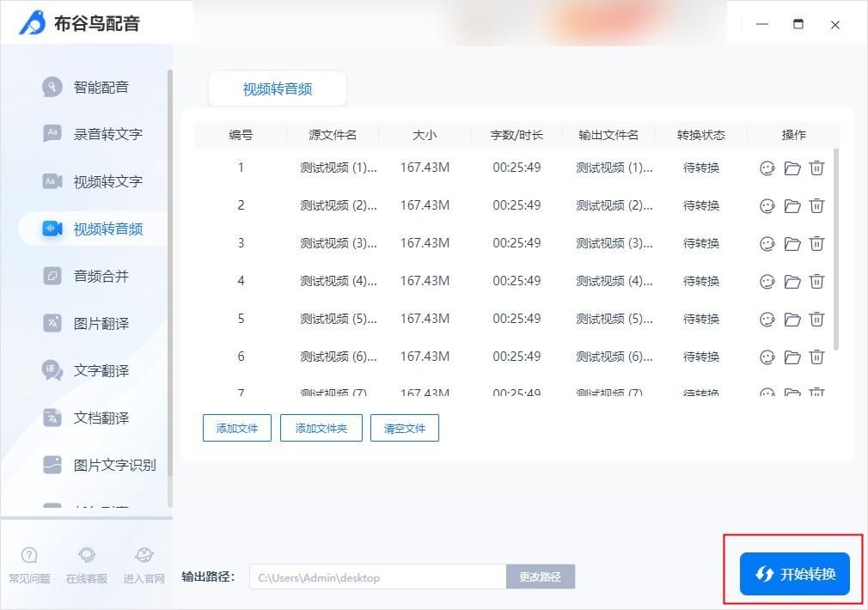The width and height of the screenshot is (868, 610).
Task: Click the 文字翻译 icon in the sidebar
Action: pos(52,370)
